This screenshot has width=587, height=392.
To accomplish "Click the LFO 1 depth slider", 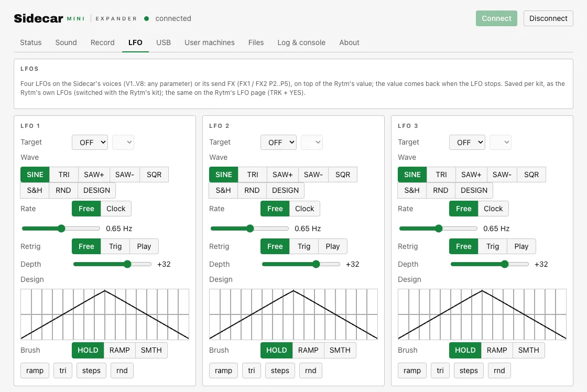I will pos(112,264).
